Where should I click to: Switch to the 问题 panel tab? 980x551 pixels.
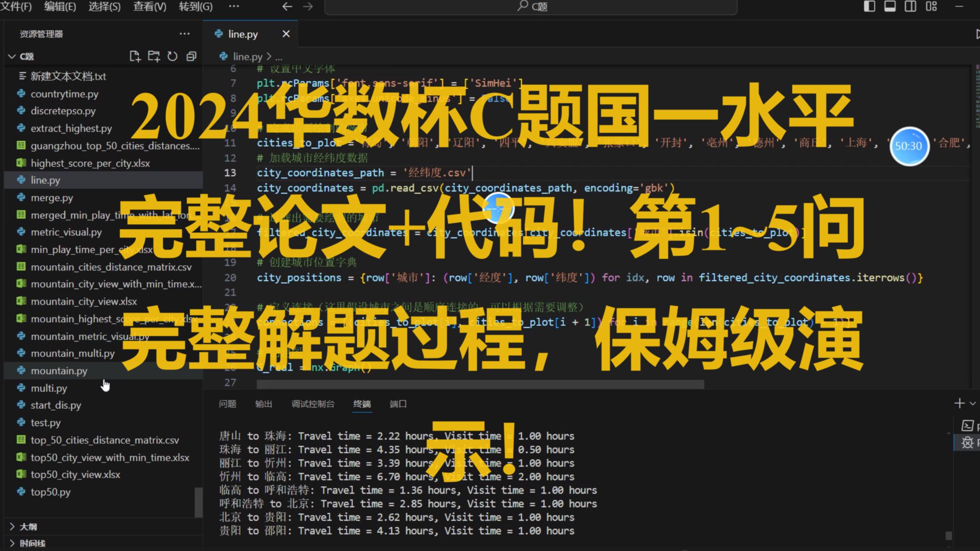pos(228,404)
